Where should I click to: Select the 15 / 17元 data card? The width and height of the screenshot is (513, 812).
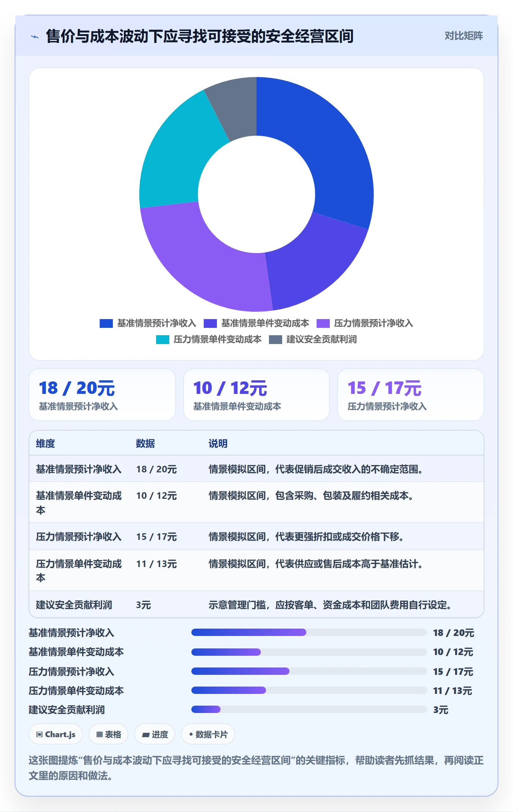[x=411, y=395]
